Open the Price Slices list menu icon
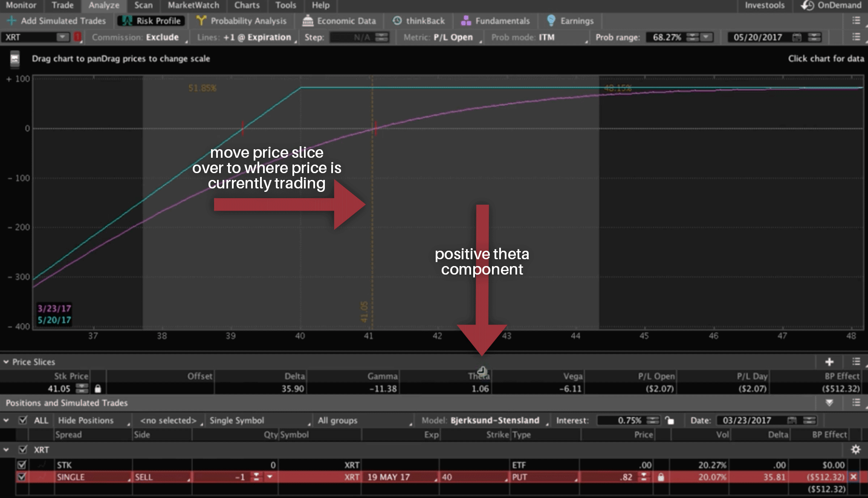Viewport: 868px width, 498px height. click(856, 362)
